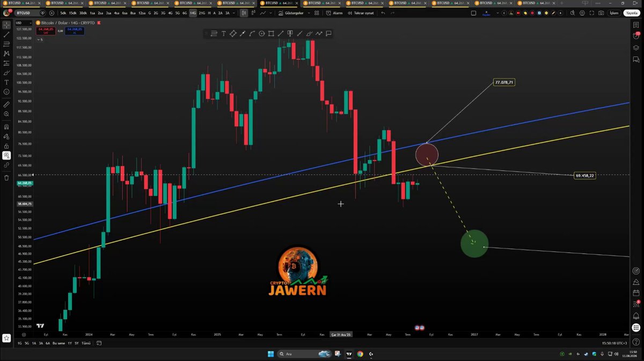
Task: Click the favorites star icon at bottom left
Action: point(6,338)
